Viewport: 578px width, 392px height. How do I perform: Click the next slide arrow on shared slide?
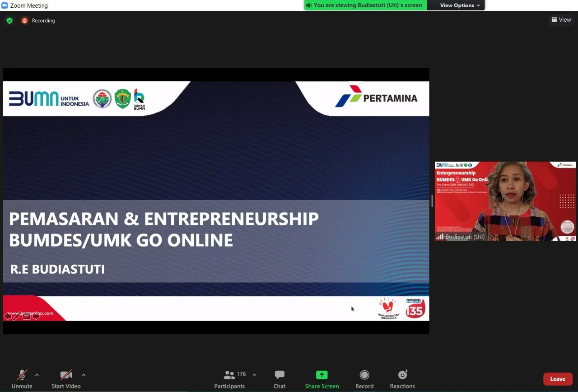coord(36,317)
